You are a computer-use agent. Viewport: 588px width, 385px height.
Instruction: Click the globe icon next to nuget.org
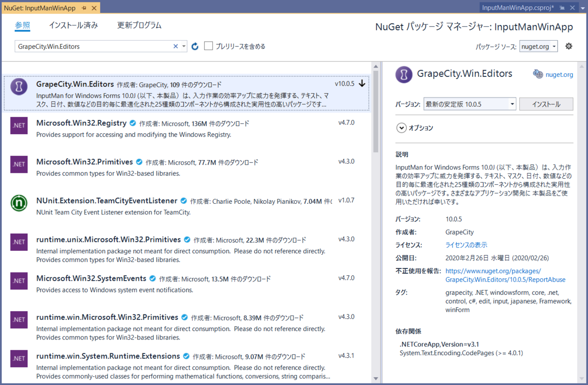(x=538, y=74)
